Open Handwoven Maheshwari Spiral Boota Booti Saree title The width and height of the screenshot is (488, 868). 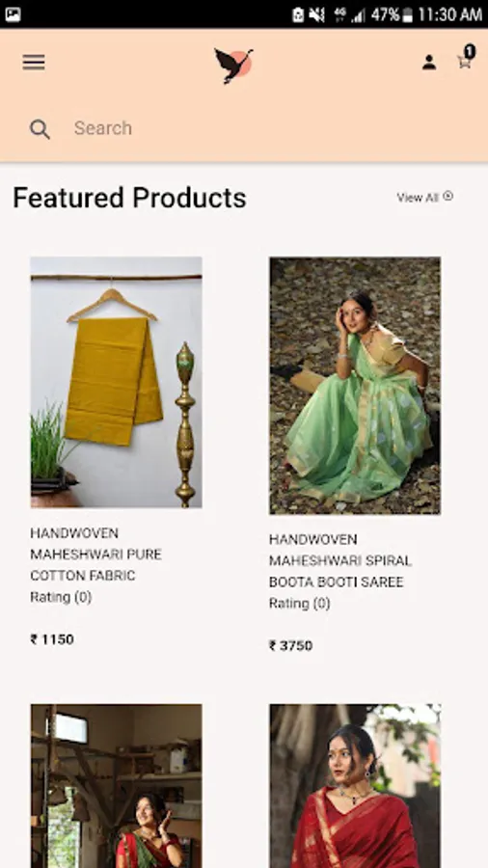[340, 560]
